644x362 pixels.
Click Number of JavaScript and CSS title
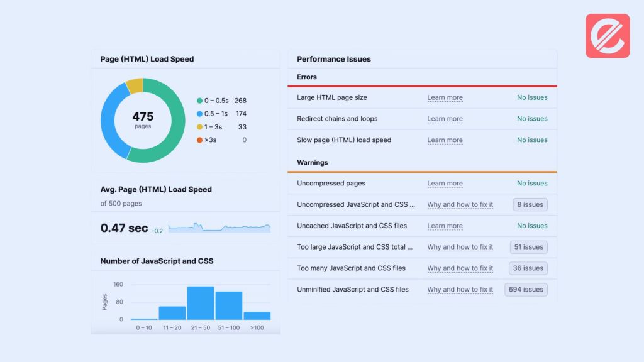click(157, 261)
